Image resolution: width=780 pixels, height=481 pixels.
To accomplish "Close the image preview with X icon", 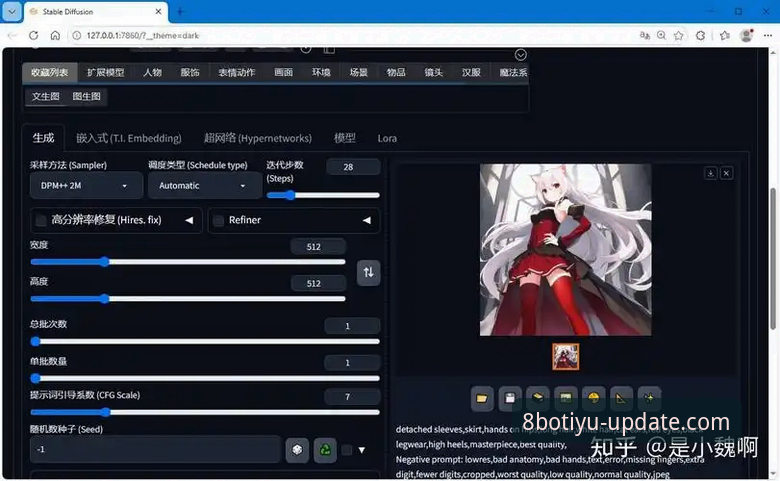I will tap(726, 173).
